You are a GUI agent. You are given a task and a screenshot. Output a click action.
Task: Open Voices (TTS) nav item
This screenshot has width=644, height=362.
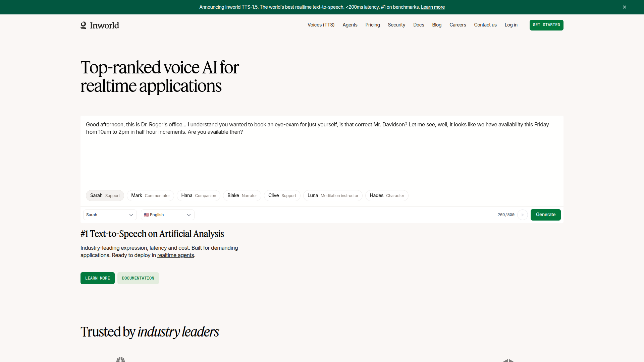pyautogui.click(x=321, y=25)
